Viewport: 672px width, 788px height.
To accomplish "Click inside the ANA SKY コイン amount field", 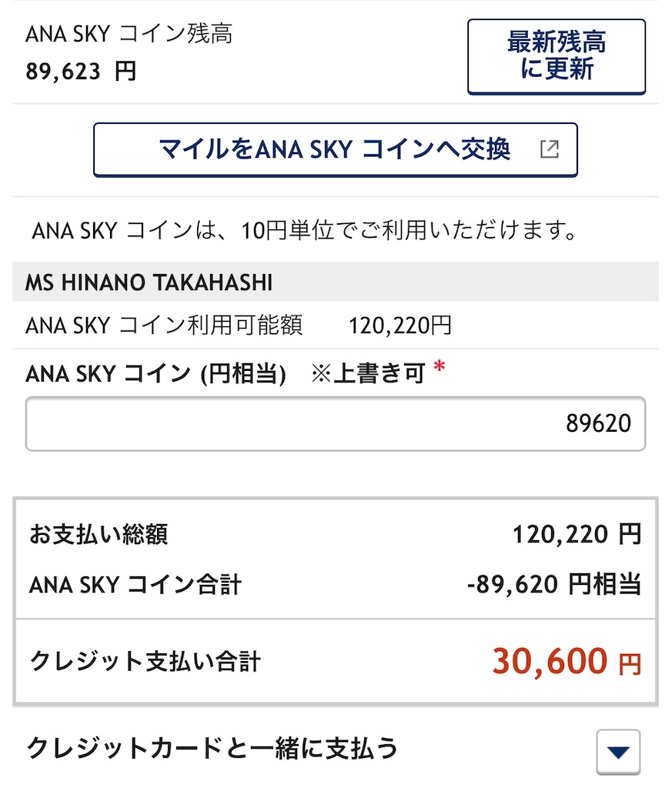I will coord(335,423).
